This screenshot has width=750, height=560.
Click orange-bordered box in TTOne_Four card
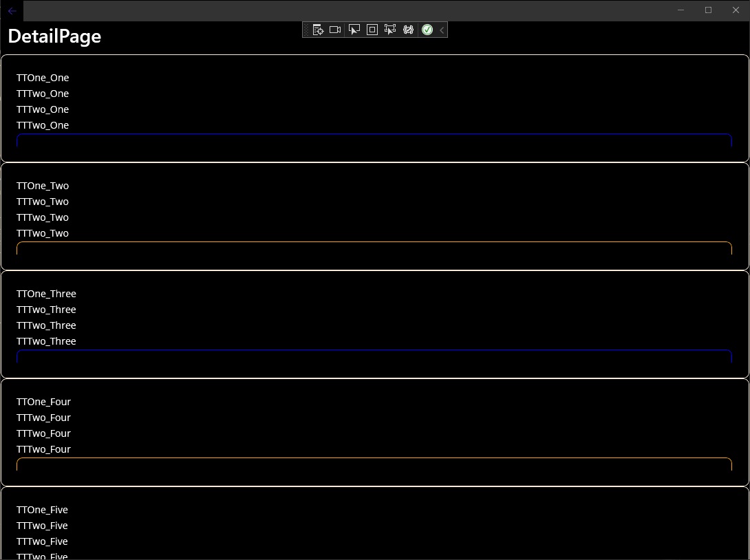[x=374, y=465]
